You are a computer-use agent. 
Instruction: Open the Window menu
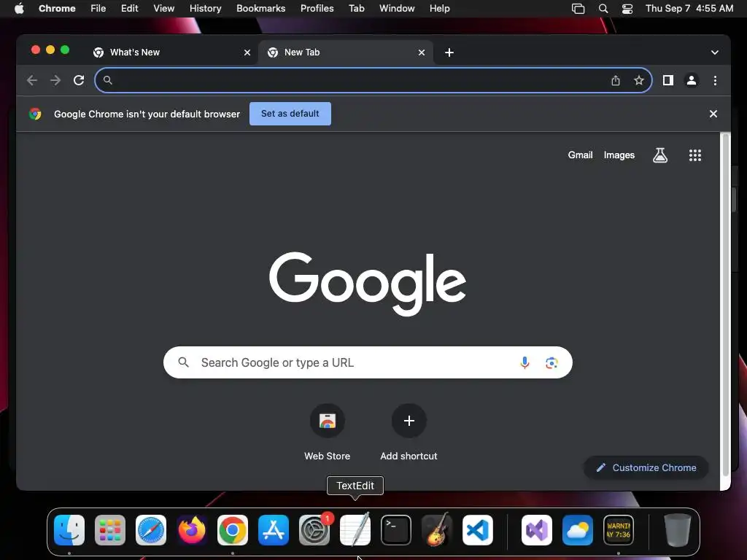pos(397,9)
